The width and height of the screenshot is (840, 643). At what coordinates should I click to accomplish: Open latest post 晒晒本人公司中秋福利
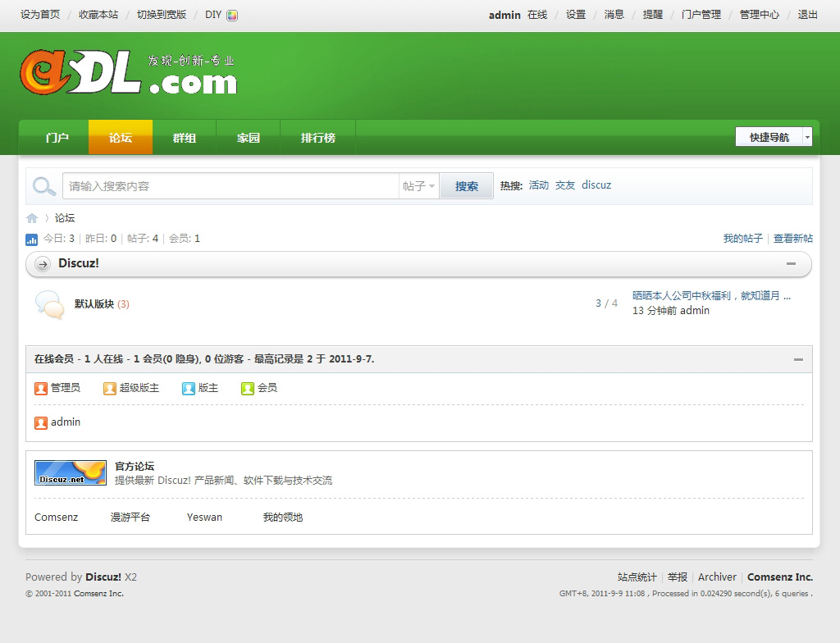pos(711,296)
